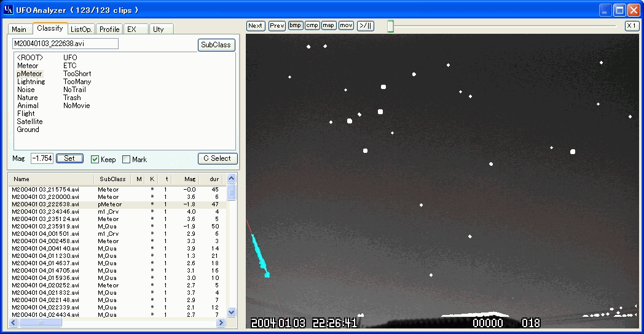Go to previous clip with Prev
Viewport: 644px width, 334px height.
(x=277, y=26)
